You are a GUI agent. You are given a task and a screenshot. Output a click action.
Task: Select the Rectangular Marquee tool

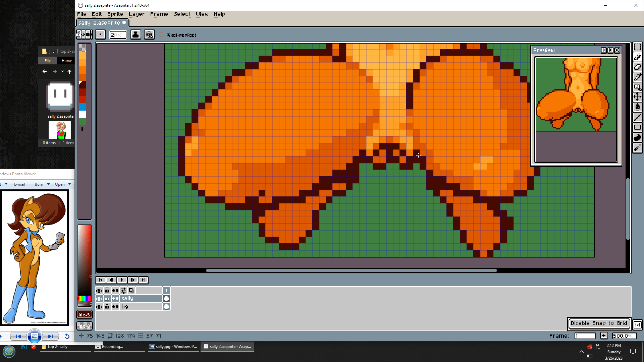click(637, 47)
